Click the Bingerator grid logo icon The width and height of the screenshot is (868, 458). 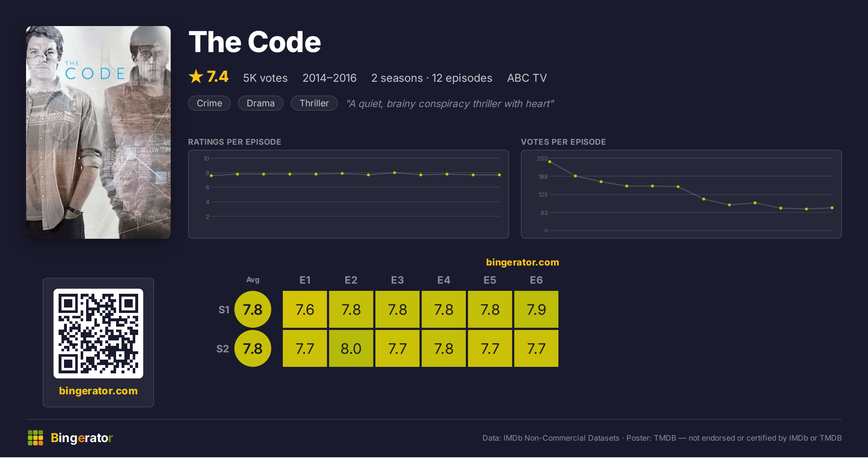pyautogui.click(x=35, y=438)
